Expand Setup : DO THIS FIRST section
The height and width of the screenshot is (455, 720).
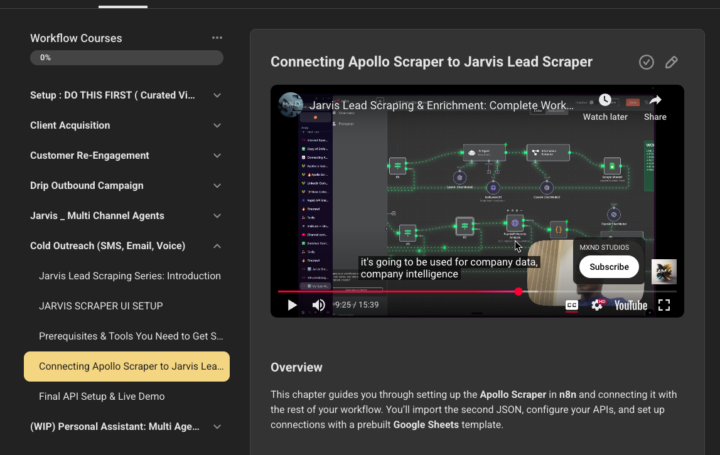[x=217, y=95]
